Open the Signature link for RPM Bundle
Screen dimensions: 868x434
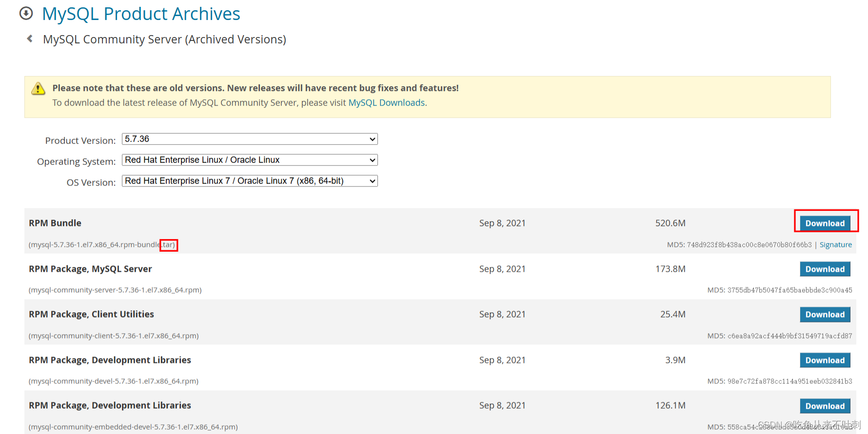pos(836,245)
